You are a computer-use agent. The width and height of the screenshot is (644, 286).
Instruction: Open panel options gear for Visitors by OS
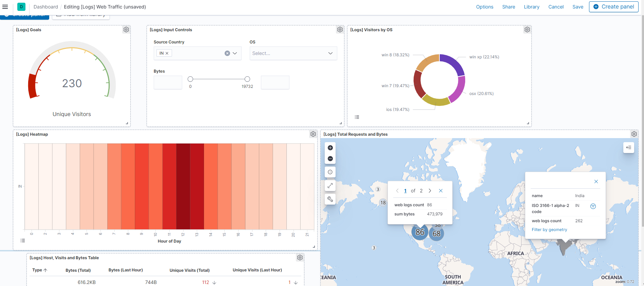click(527, 30)
